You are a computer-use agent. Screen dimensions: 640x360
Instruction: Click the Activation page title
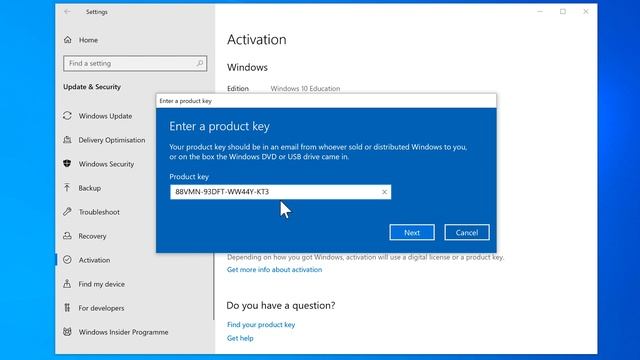(257, 40)
